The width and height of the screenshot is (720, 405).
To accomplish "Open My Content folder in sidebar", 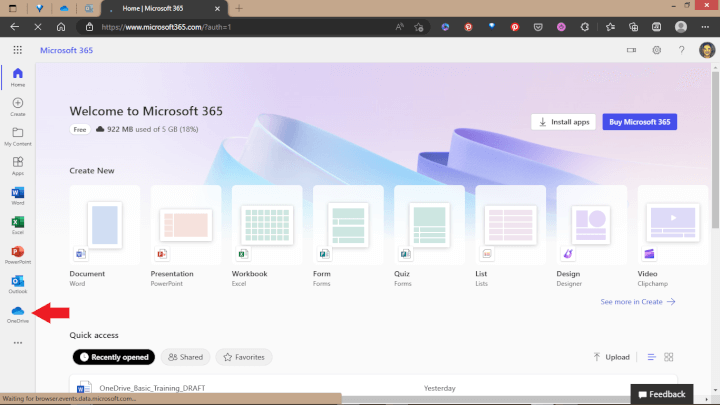I will pyautogui.click(x=17, y=137).
